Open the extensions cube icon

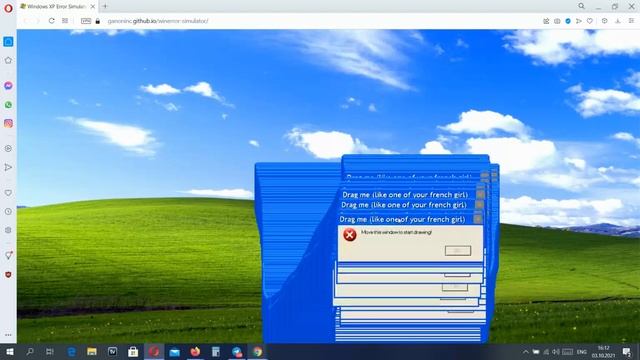coord(604,21)
